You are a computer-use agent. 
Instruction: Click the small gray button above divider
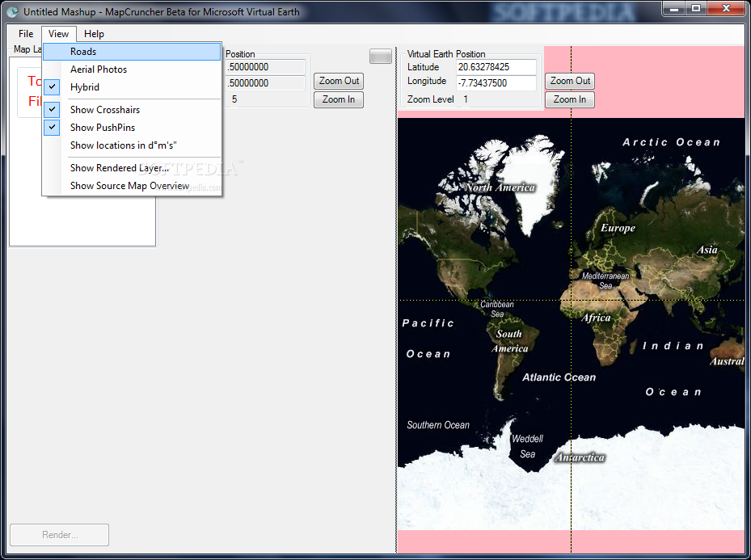pyautogui.click(x=381, y=56)
